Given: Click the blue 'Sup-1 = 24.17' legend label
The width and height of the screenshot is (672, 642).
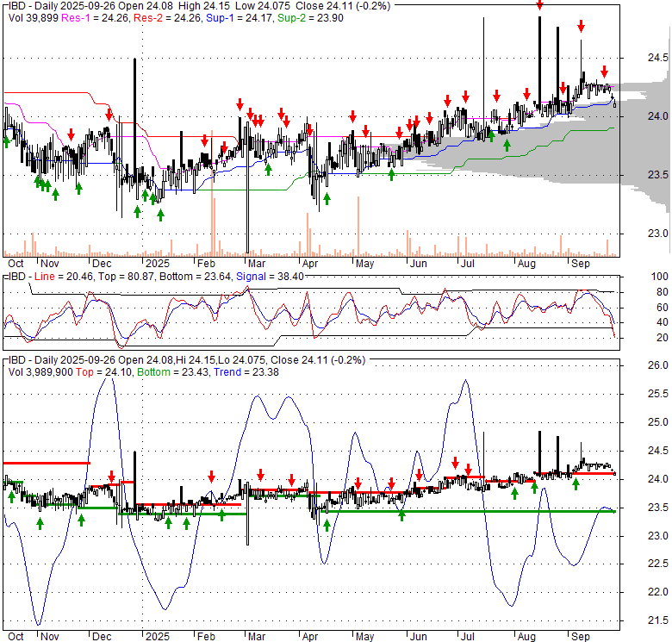Looking at the screenshot, I should (x=240, y=18).
